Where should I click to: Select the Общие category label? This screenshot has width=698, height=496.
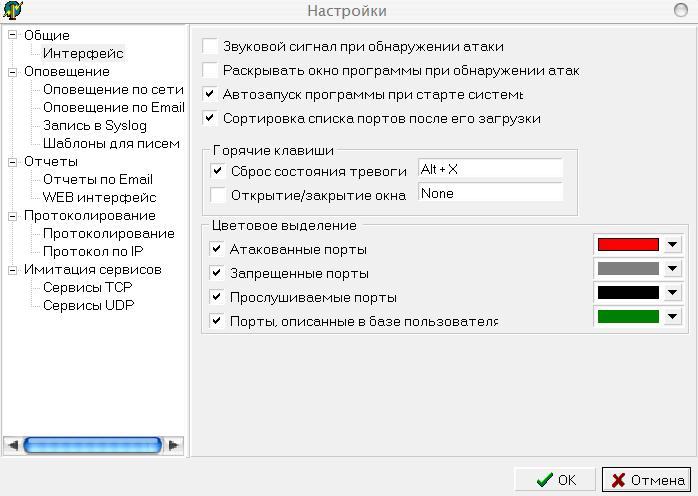pos(47,35)
